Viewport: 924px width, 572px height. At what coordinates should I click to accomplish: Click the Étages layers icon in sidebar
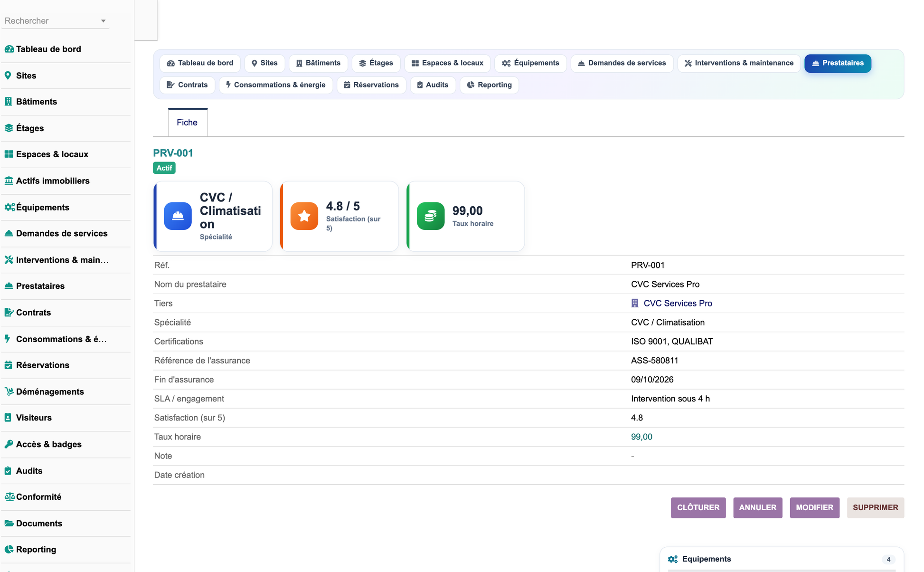[x=9, y=128]
